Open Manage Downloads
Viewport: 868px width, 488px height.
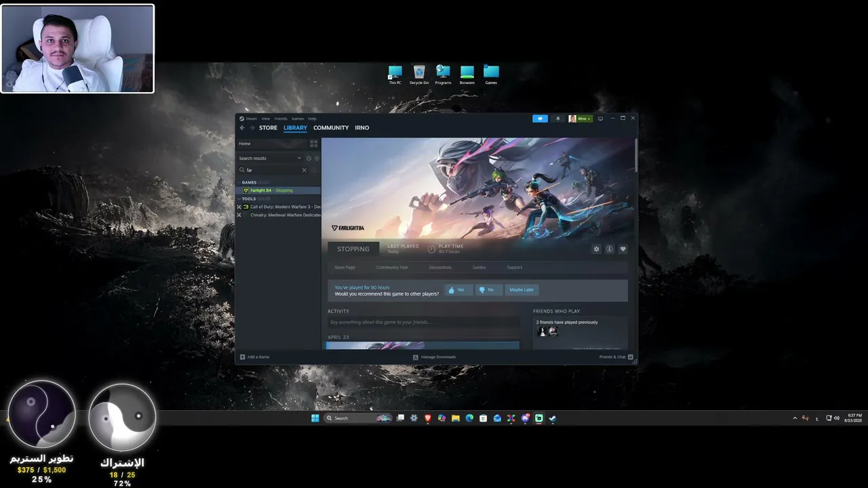point(434,357)
